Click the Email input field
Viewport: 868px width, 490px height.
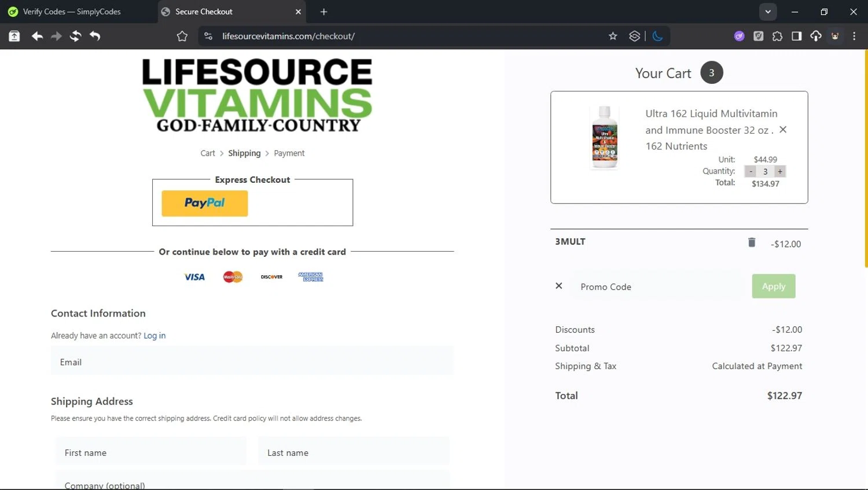tap(252, 362)
